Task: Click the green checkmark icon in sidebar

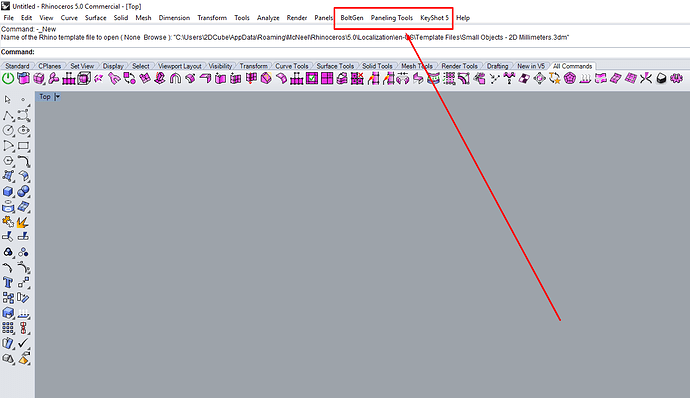Action: (x=23, y=343)
